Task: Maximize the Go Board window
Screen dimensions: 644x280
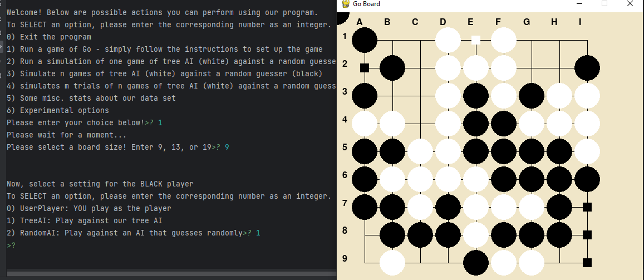Action: [604, 4]
